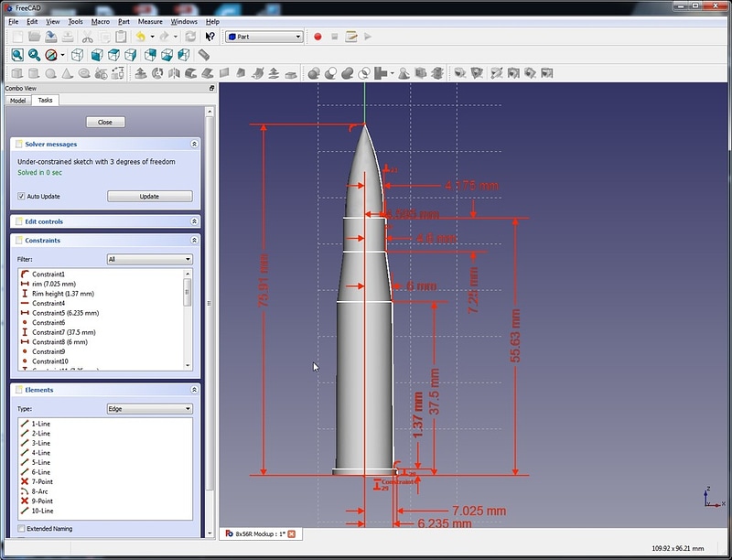Screen dimensions: 732x560
Task: Click the Fit Selection zoom icon
Action: tap(34, 55)
